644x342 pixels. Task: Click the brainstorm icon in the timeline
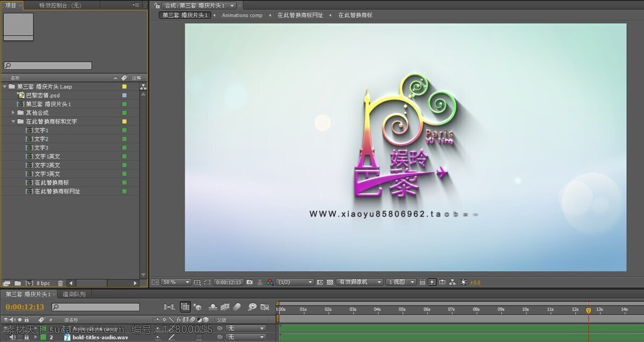click(x=252, y=307)
